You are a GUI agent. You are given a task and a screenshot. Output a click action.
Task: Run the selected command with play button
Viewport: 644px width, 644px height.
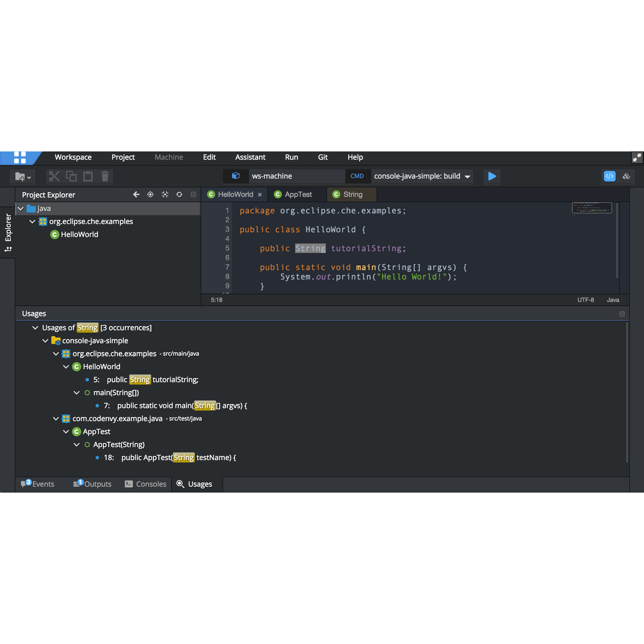[492, 176]
